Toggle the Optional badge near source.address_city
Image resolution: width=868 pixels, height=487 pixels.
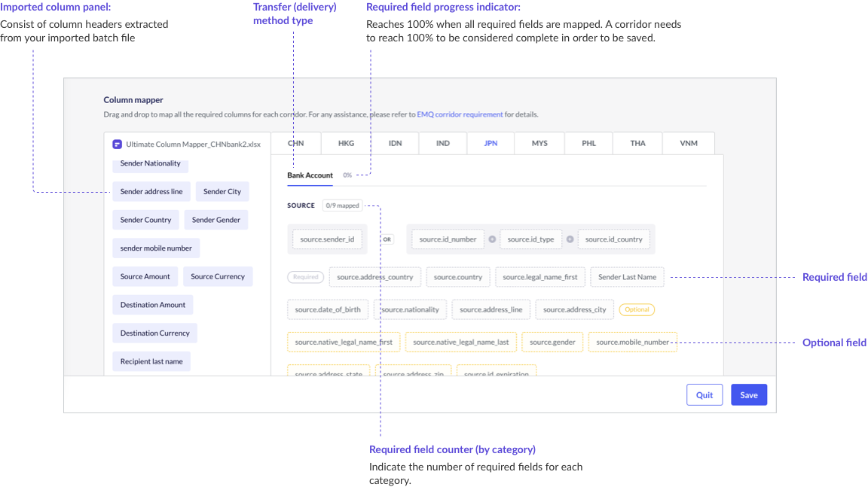tap(635, 309)
